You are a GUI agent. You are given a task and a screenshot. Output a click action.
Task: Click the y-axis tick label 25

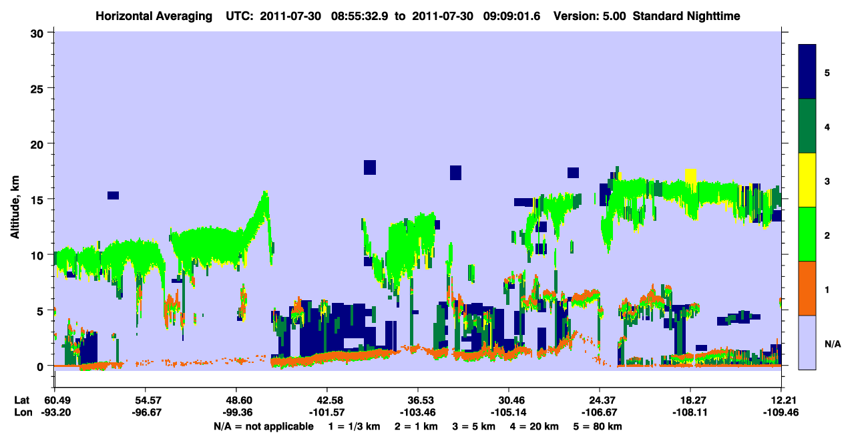coord(37,88)
